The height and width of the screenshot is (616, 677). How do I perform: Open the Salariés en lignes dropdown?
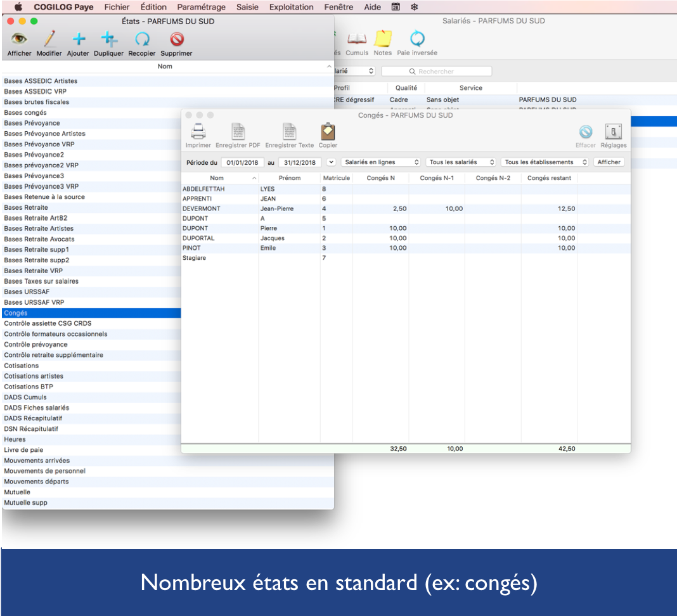click(381, 162)
